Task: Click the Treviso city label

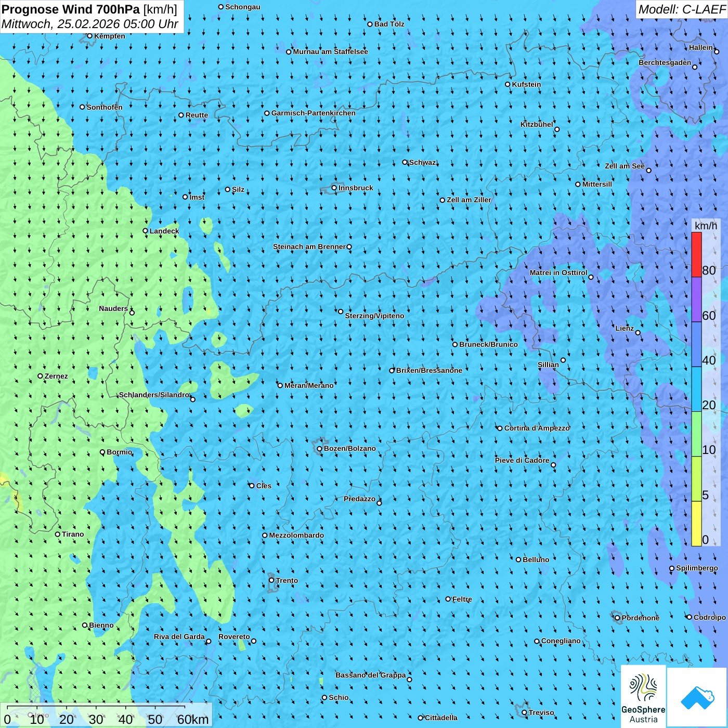Action: [x=541, y=712]
